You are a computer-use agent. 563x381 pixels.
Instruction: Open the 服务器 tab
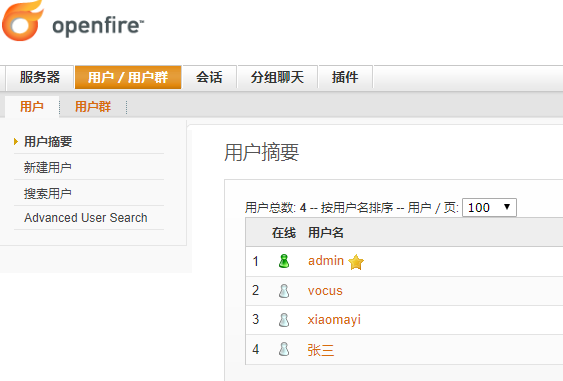coord(39,77)
